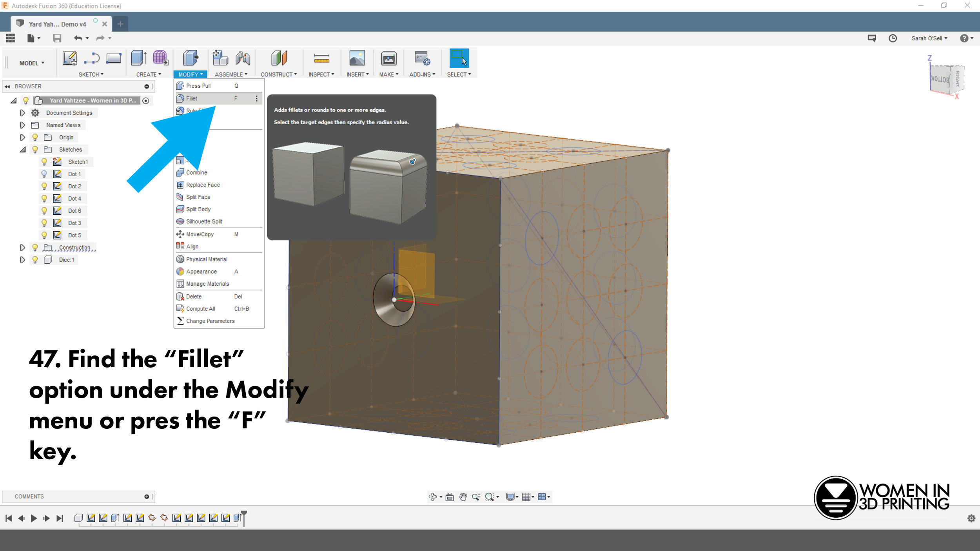This screenshot has height=551, width=980.
Task: Click the Look At icon in navigation bar
Action: 450,497
